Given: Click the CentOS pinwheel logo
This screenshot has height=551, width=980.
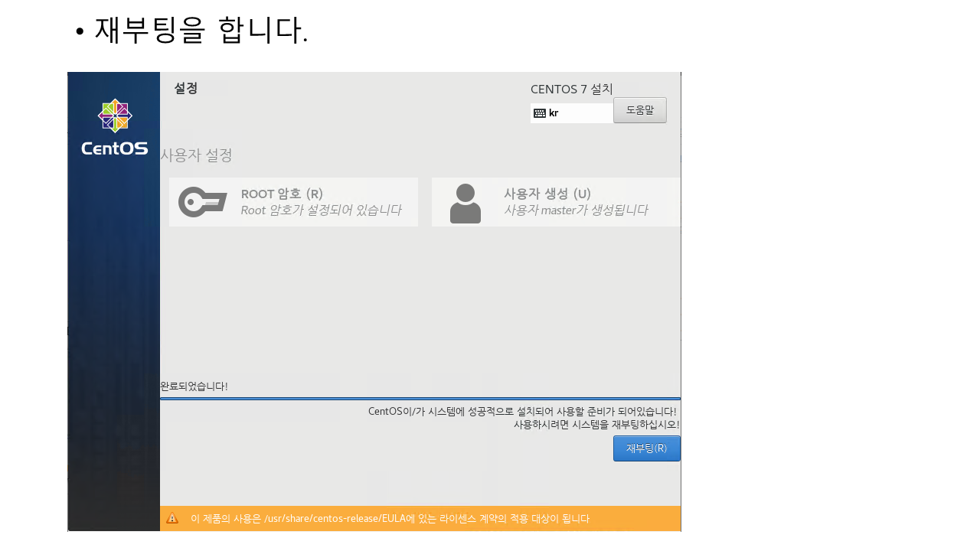Looking at the screenshot, I should pyautogui.click(x=115, y=116).
